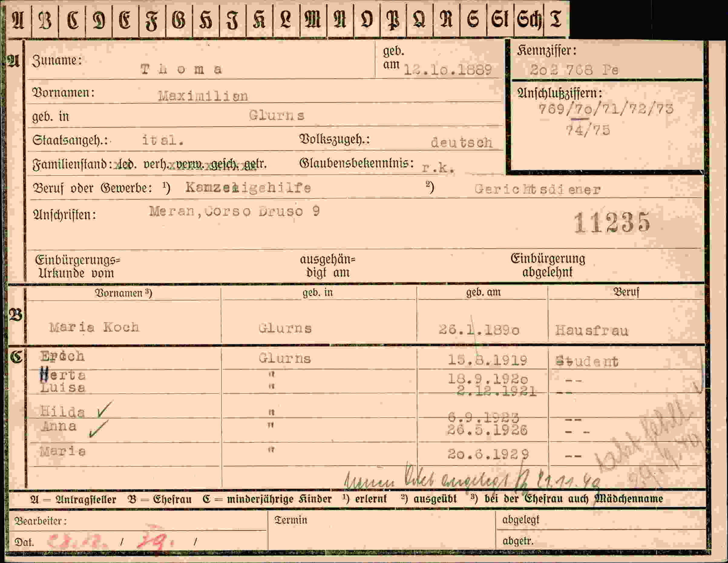Click the 'abgelegt' field label
728x563 pixels.
(x=521, y=520)
